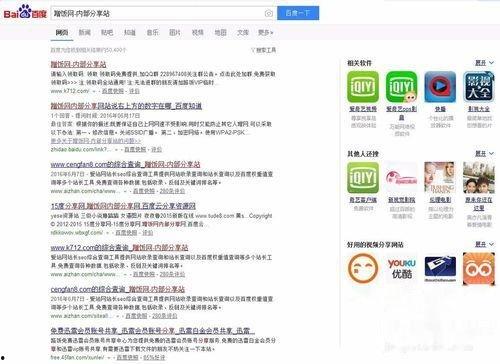Switch to the 图片 tab
Screen dimensions: 500x364
coord(175,32)
